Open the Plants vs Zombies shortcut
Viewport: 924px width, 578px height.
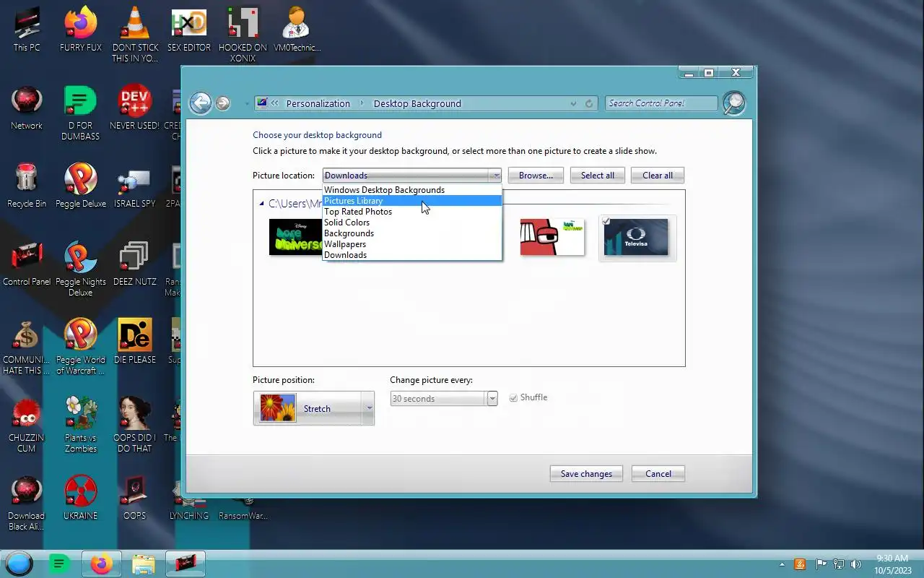point(80,425)
